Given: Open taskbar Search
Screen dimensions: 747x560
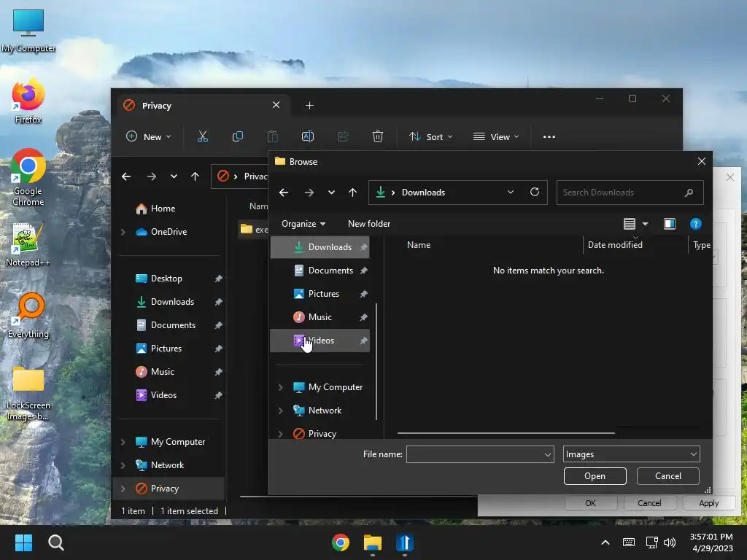Looking at the screenshot, I should [55, 542].
